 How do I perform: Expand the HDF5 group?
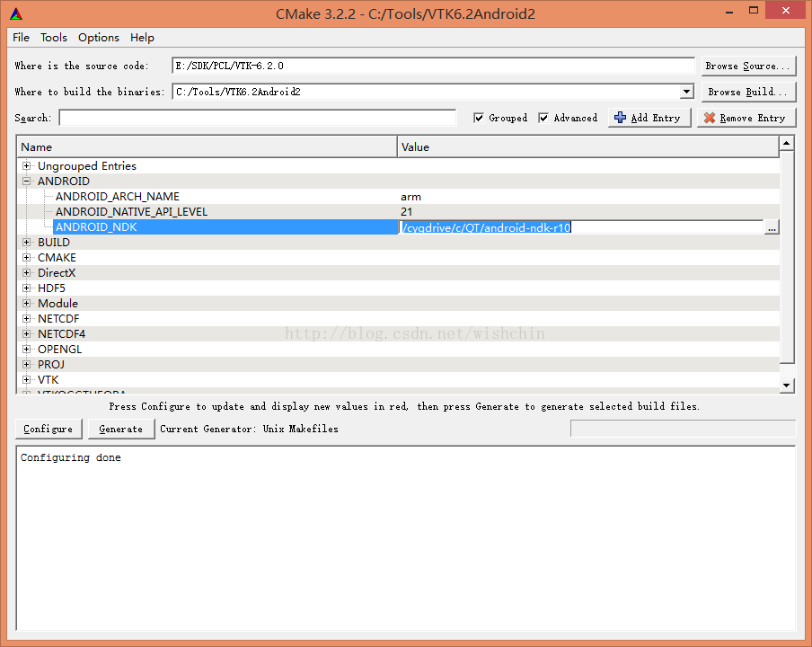point(26,288)
